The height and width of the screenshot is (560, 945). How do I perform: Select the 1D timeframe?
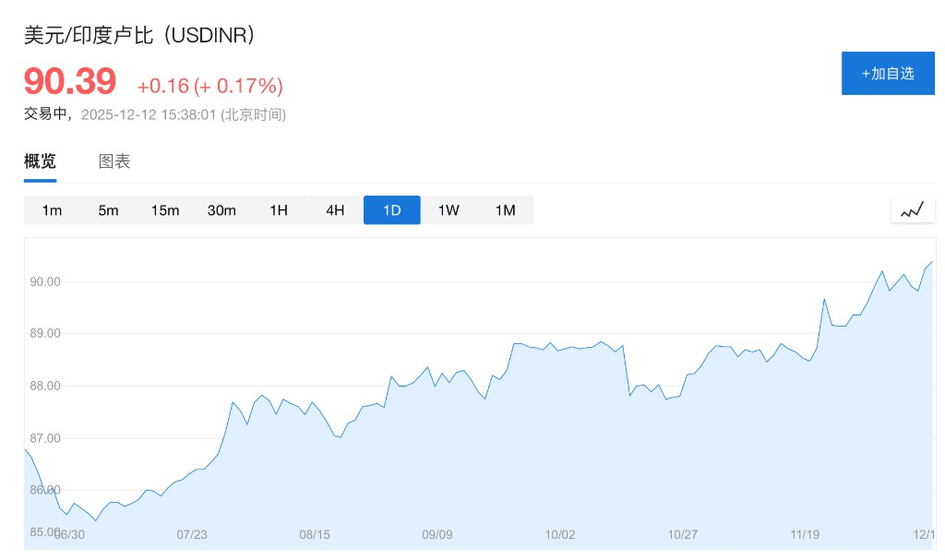click(x=392, y=210)
